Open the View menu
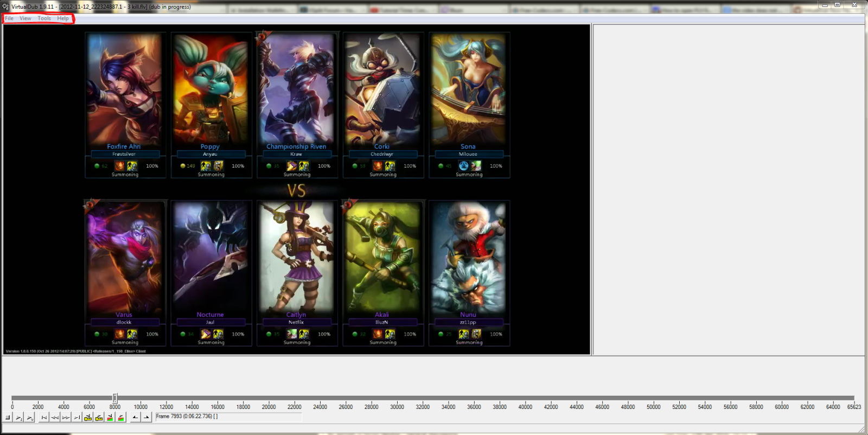The width and height of the screenshot is (868, 435). pos(25,18)
